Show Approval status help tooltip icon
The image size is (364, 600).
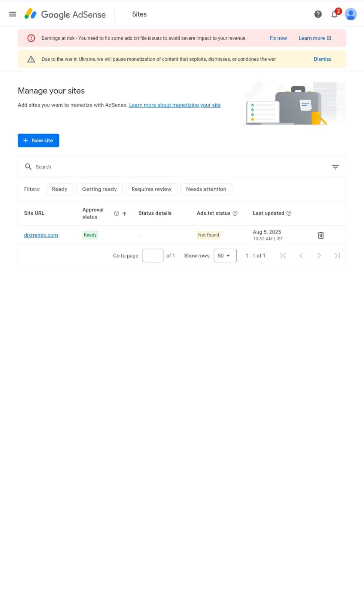[116, 213]
